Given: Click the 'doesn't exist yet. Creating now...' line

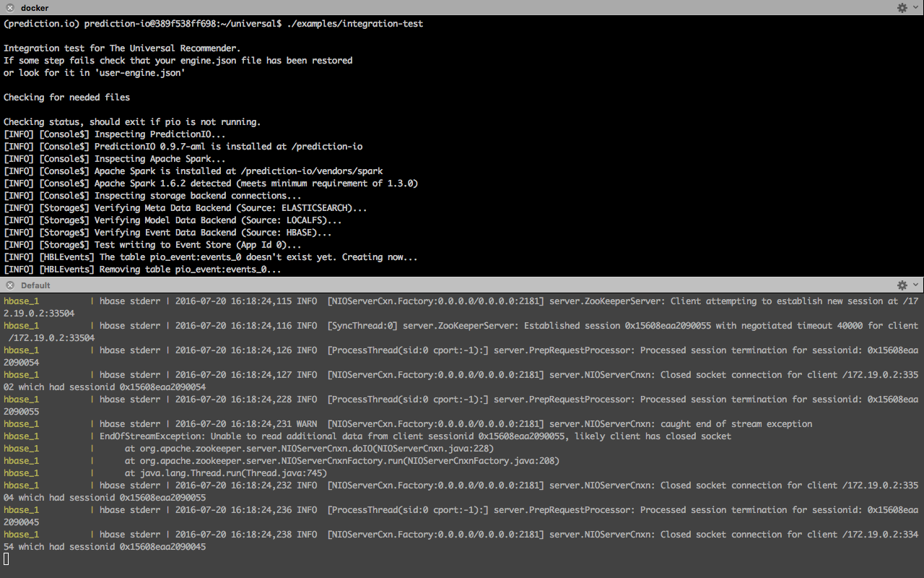Looking at the screenshot, I should [211, 257].
